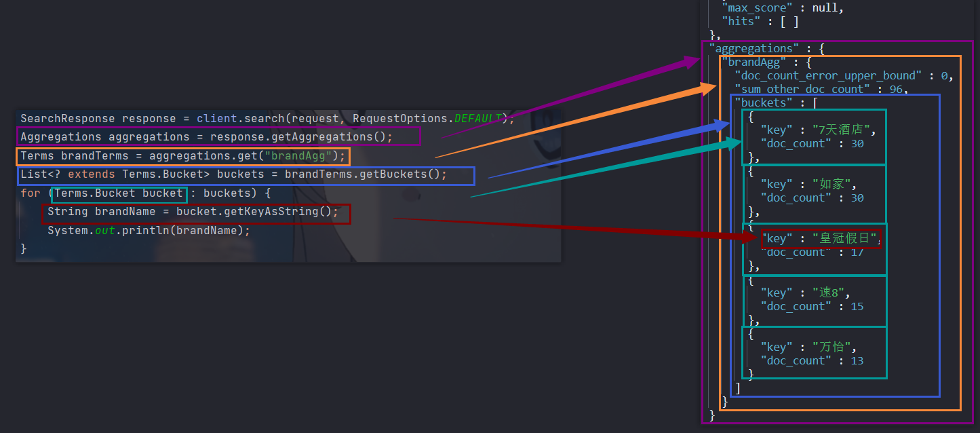
Task: Click the doc_count 15 line
Action: 812,306
